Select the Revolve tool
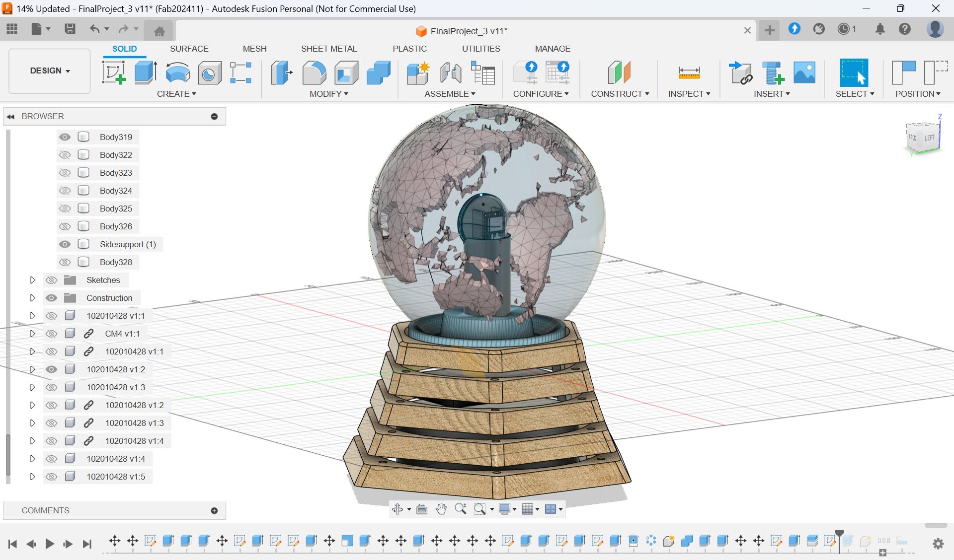 coord(178,72)
